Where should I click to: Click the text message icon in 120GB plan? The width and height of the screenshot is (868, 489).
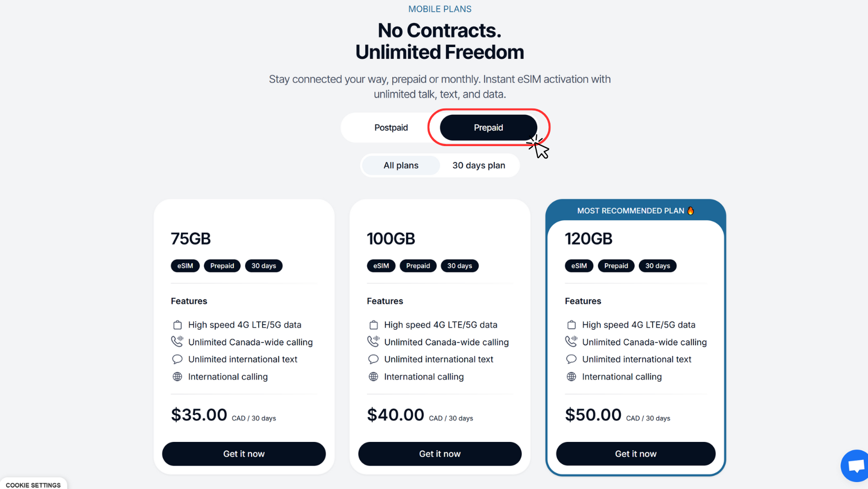[x=571, y=359]
